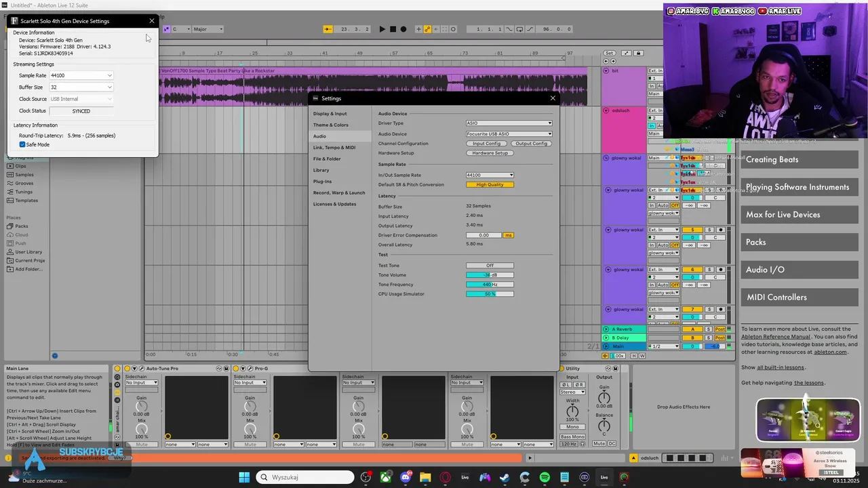Toggle the ms unit button
Image resolution: width=868 pixels, height=488 pixels.
click(x=508, y=235)
